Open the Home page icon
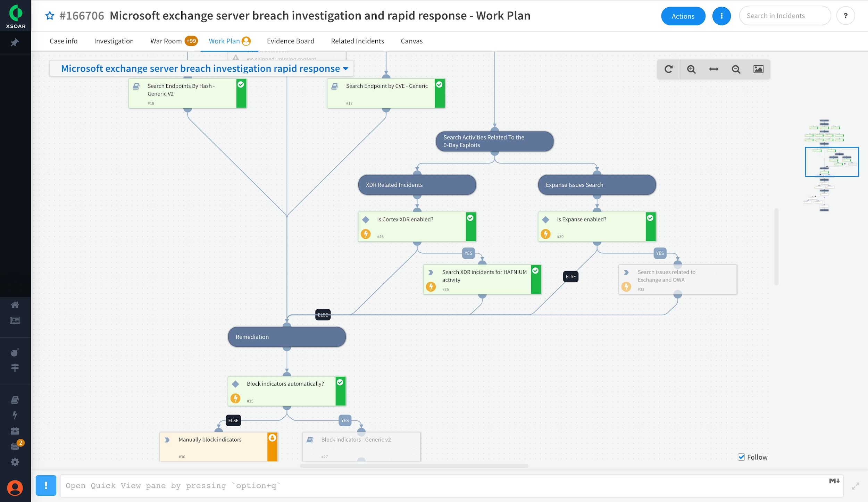 (15, 305)
